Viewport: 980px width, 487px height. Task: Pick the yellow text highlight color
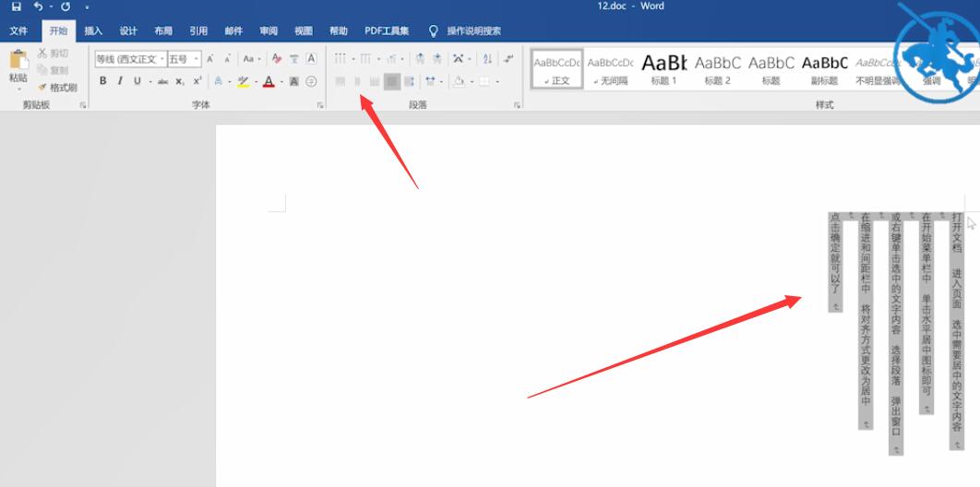(243, 81)
